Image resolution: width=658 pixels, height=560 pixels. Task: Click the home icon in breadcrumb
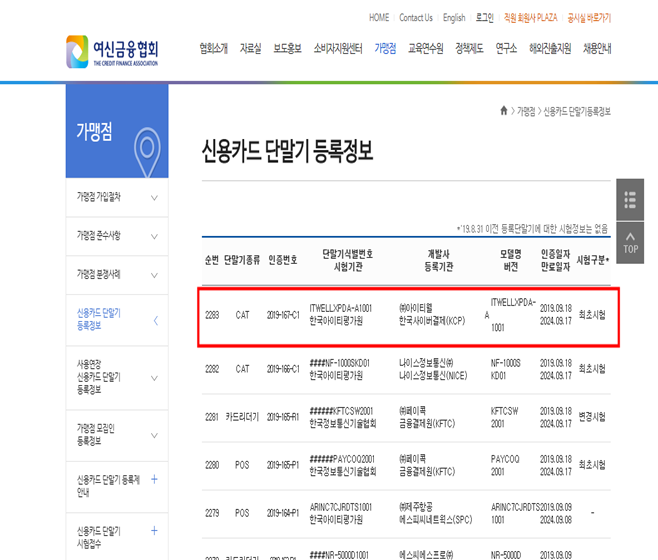[x=504, y=110]
